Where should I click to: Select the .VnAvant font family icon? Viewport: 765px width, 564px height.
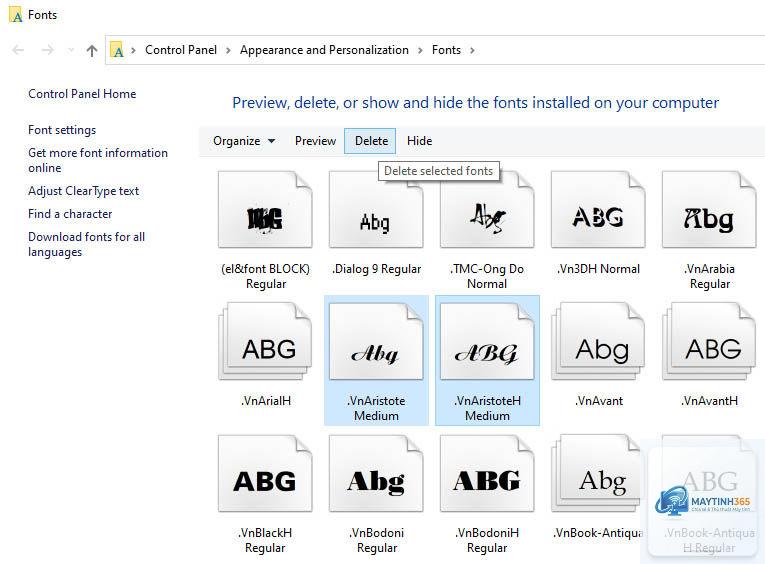pyautogui.click(x=598, y=342)
